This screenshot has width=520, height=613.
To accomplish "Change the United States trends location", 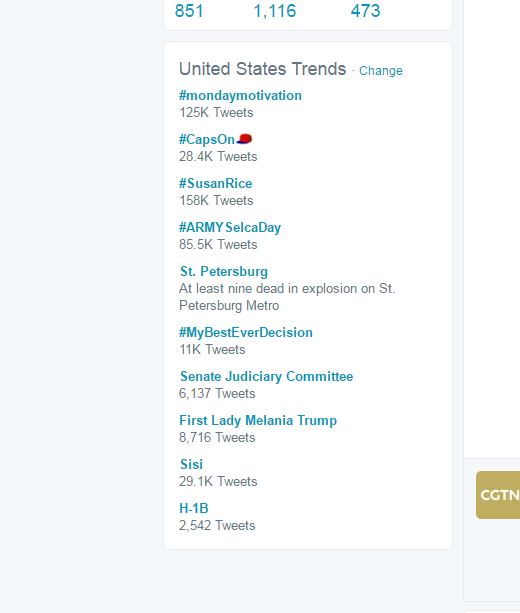I will coord(380,71).
